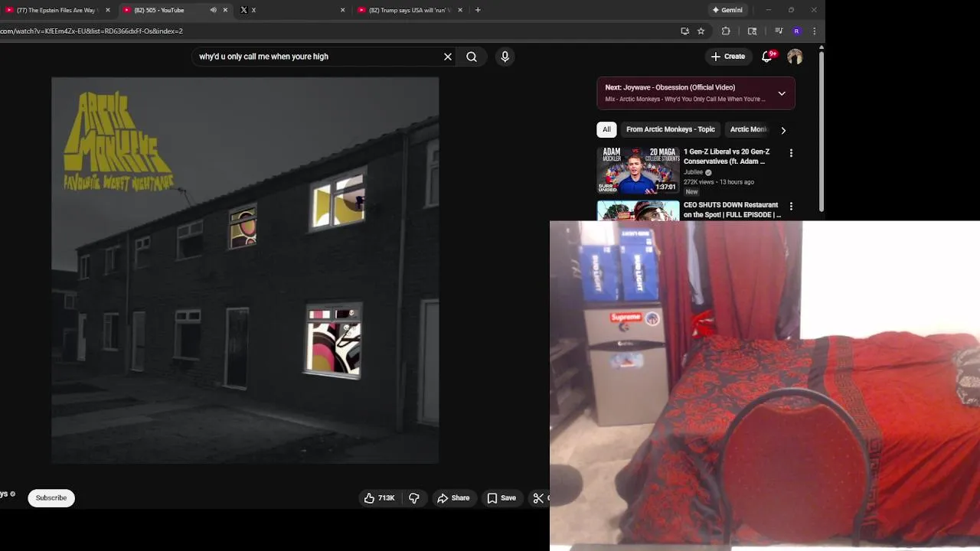Show more filter chips with right arrow
Image resolution: width=980 pixels, height=551 pixels.
[x=783, y=130]
